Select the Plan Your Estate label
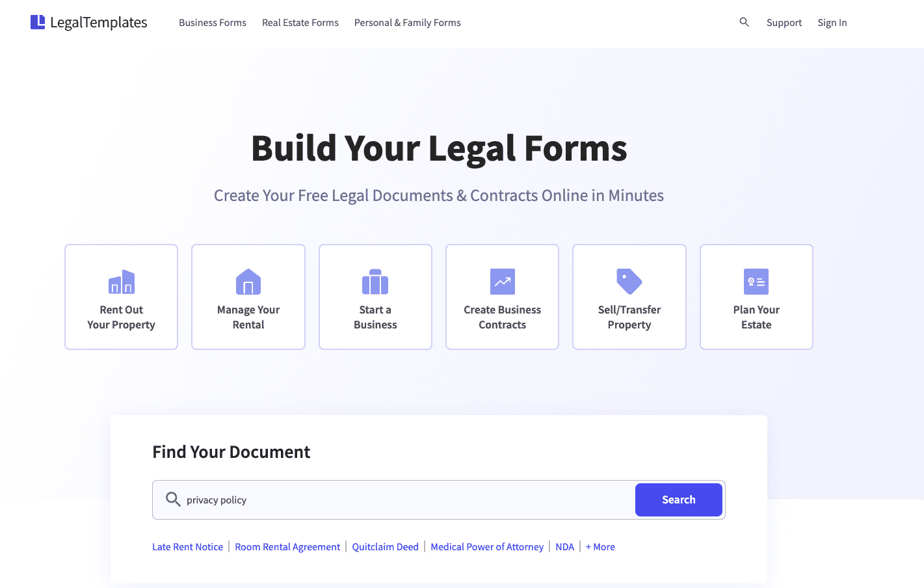924x588 pixels. [756, 317]
